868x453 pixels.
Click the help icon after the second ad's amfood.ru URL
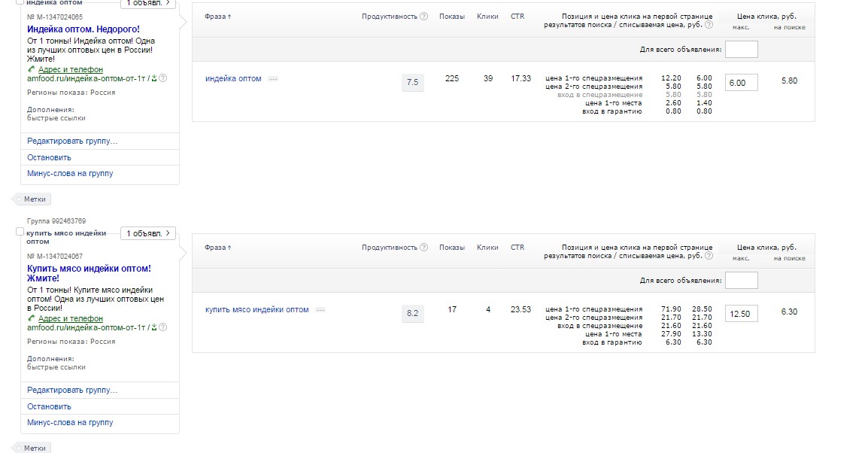(x=163, y=327)
